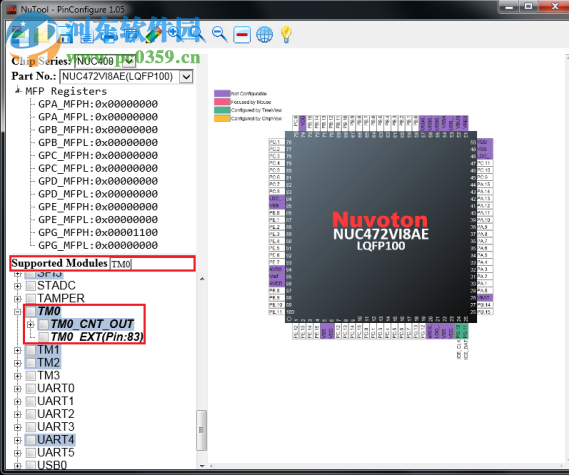Screen dimensions: 569x476
Task: Check the TM0_EXT(Pin:83) checkbox
Action: click(44, 337)
